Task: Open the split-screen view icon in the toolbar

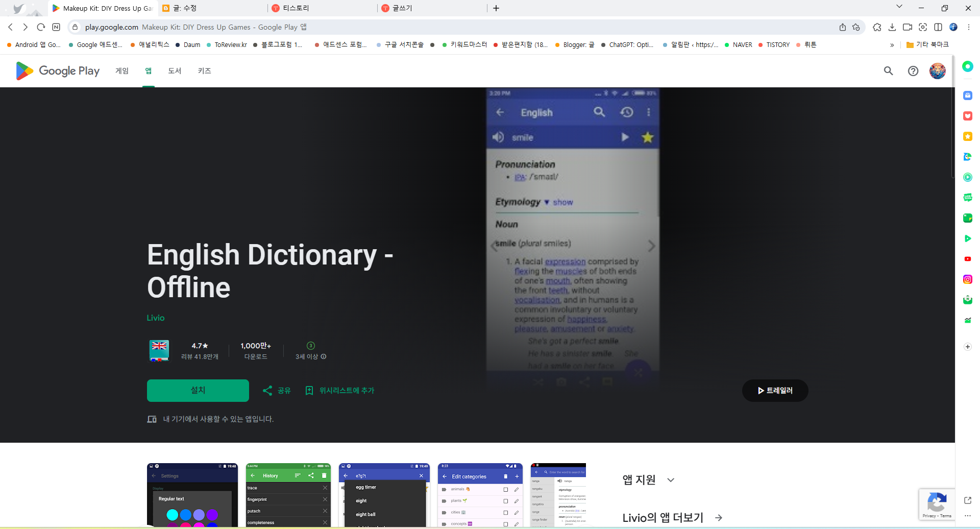Action: 939,27
